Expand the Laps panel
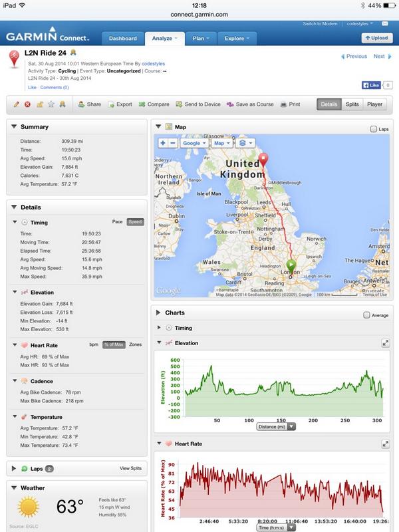399x532 pixels. coord(14,469)
